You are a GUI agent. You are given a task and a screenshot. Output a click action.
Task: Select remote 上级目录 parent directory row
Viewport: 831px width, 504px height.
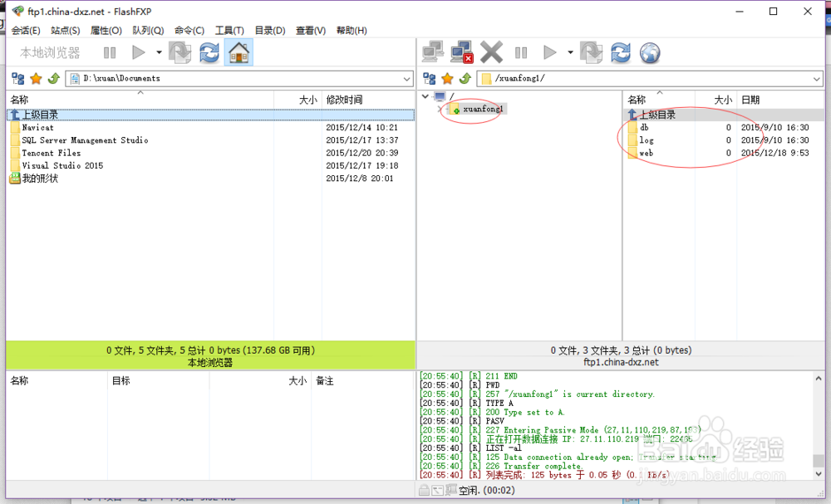[x=724, y=115]
